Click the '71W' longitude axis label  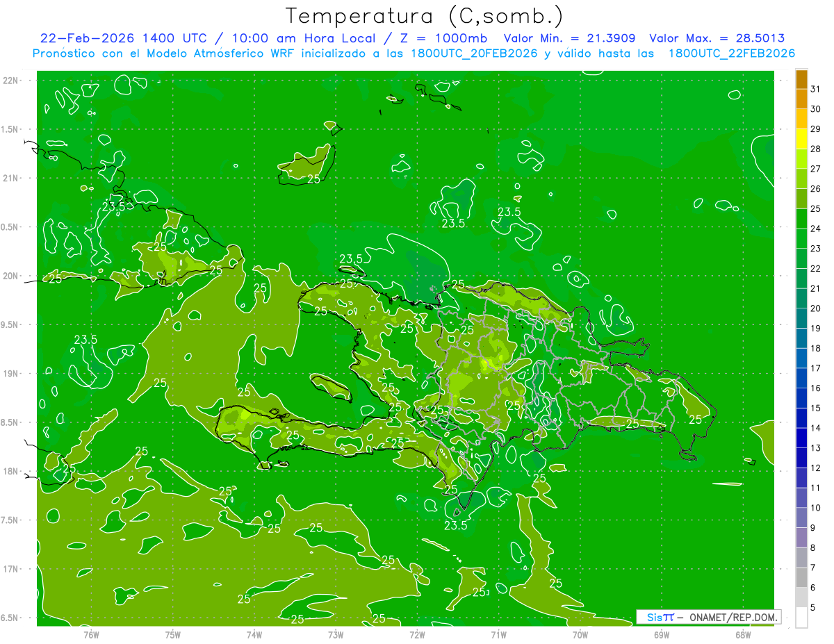pyautogui.click(x=499, y=634)
